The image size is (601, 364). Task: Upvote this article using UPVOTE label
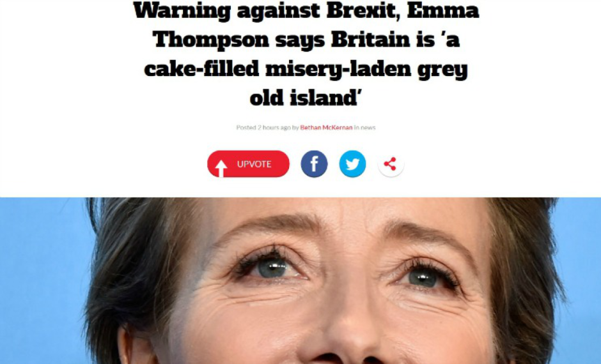[x=254, y=164]
